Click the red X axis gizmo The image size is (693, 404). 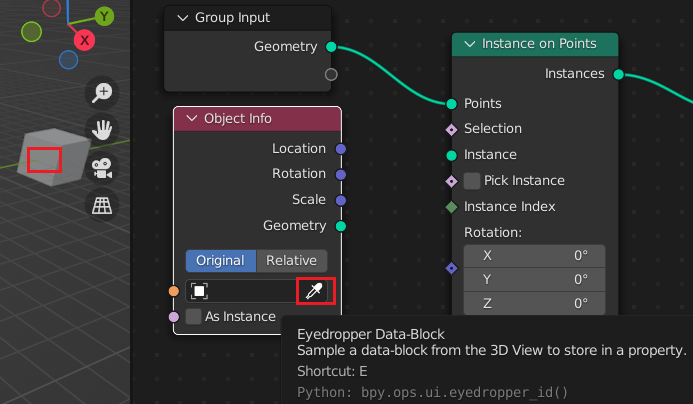click(x=84, y=40)
